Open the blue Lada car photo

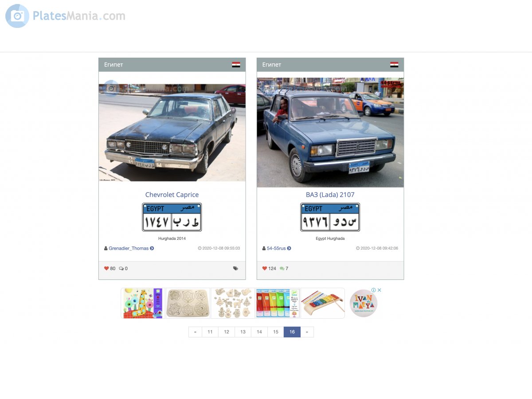[x=330, y=133]
